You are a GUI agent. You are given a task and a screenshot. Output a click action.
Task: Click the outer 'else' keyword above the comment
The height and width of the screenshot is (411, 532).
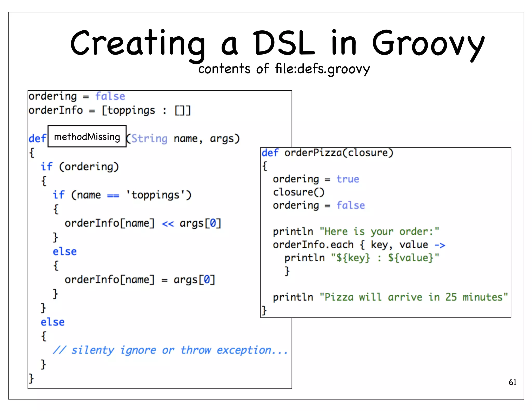53,322
